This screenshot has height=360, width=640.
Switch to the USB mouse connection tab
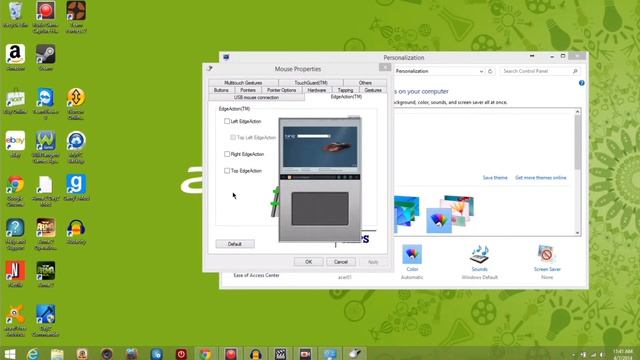tap(256, 98)
